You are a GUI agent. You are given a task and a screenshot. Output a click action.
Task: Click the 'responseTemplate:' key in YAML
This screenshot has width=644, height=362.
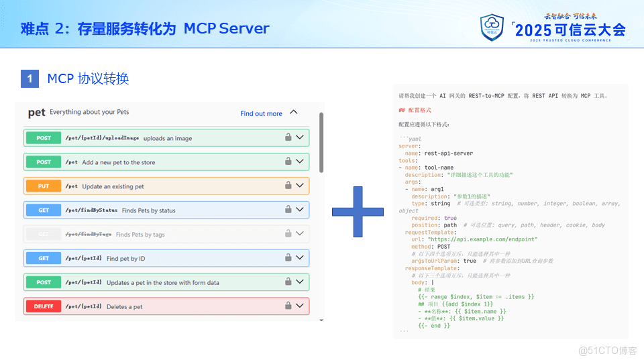click(x=432, y=268)
